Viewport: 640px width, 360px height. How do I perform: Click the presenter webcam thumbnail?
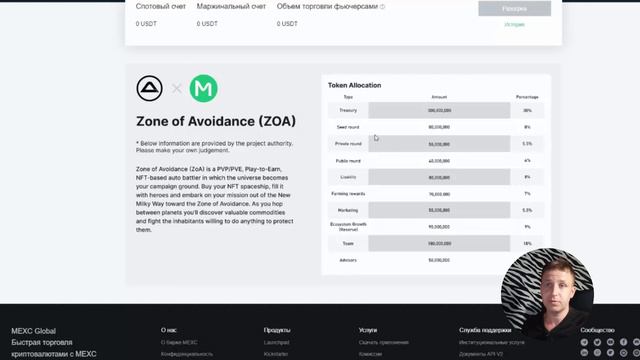pyautogui.click(x=547, y=292)
